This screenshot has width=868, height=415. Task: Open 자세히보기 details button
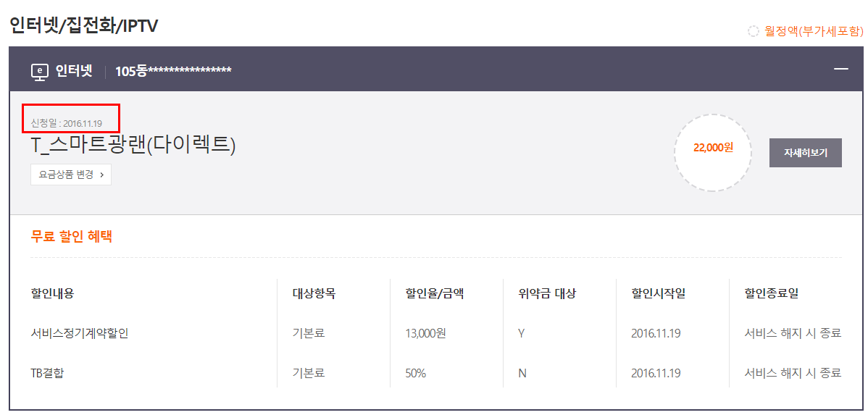click(x=805, y=153)
